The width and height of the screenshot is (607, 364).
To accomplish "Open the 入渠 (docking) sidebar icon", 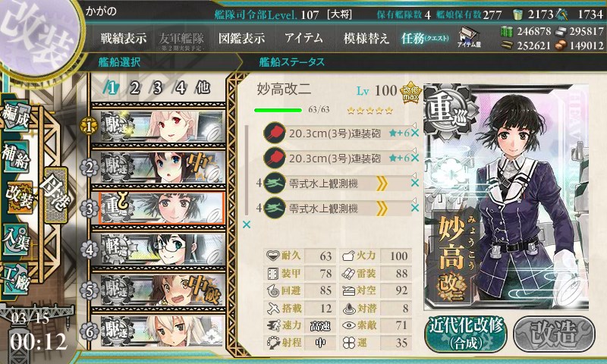I will (x=15, y=238).
